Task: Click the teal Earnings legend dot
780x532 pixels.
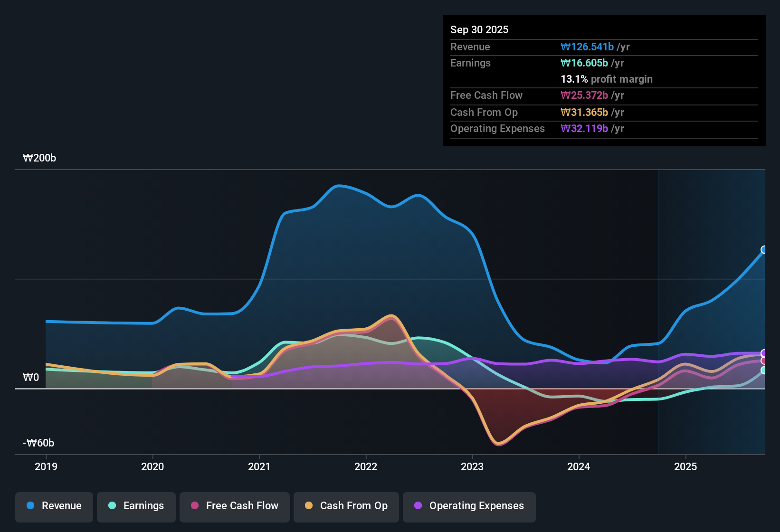Action: coord(112,506)
